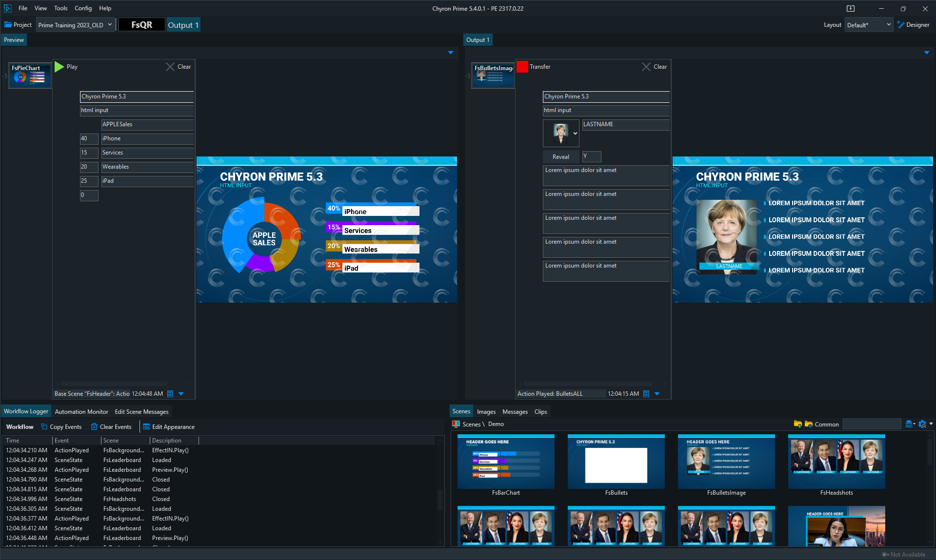Screen dimensions: 936x560
Task: Switch to the Clips tab
Action: tap(540, 412)
